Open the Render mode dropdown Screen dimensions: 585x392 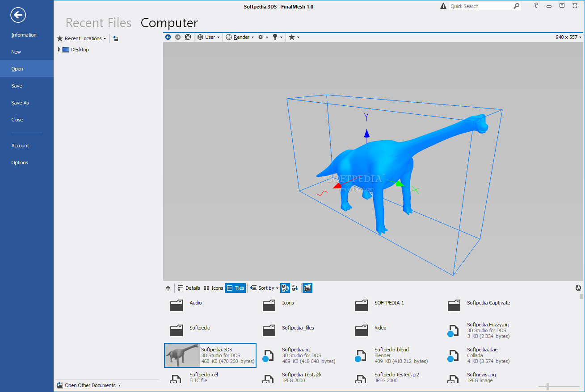(240, 37)
